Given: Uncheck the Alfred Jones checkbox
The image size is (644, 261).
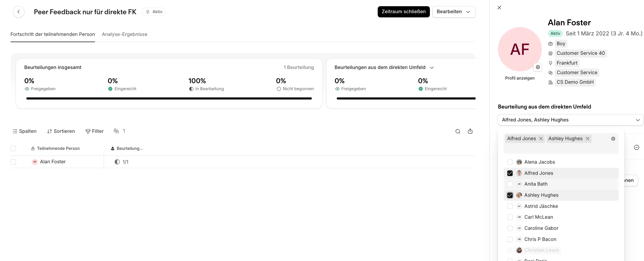Looking at the screenshot, I should point(510,173).
